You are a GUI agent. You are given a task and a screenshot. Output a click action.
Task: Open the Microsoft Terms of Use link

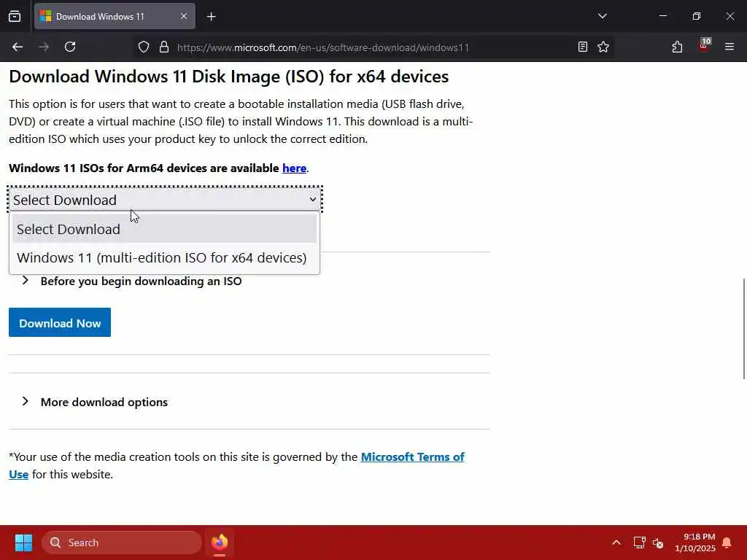(x=413, y=457)
